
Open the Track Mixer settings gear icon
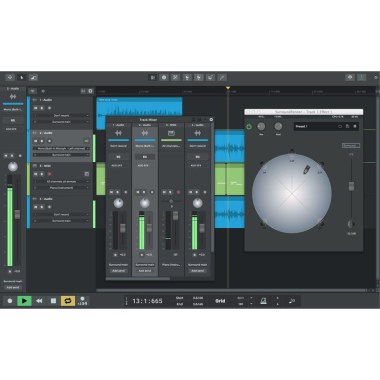(211, 120)
